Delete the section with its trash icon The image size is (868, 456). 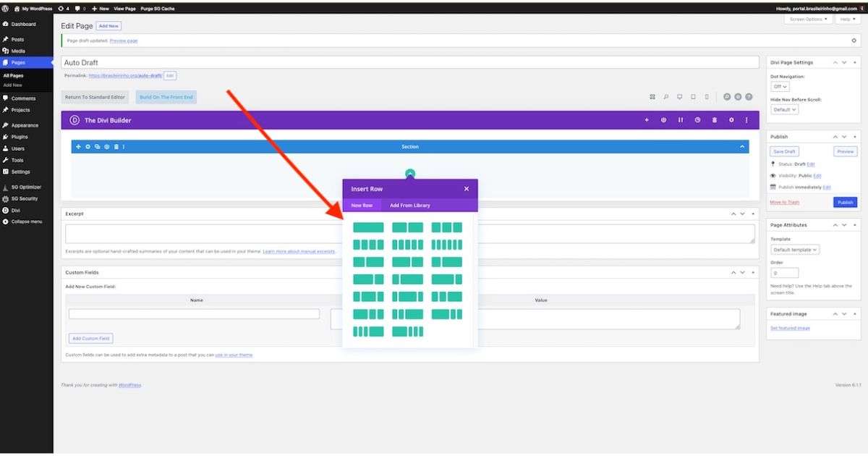(x=116, y=147)
